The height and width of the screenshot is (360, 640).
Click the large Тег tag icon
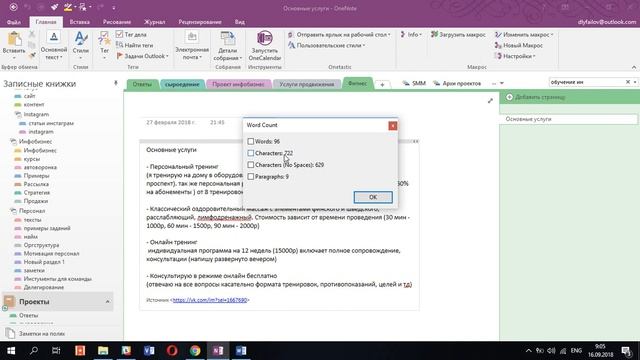point(104,39)
